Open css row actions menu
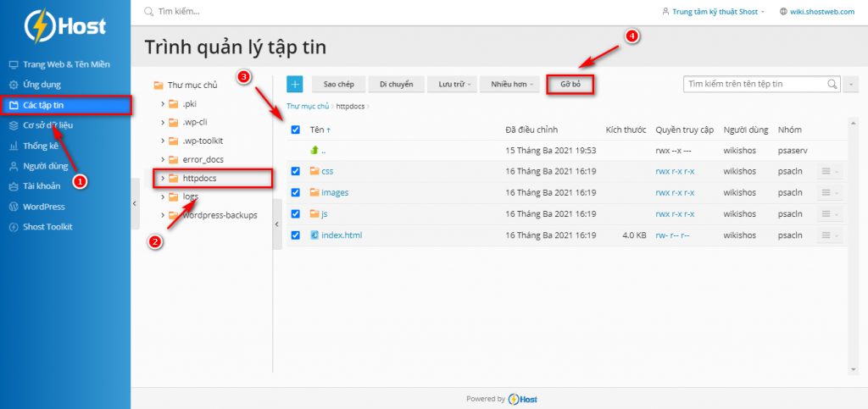 pos(830,171)
